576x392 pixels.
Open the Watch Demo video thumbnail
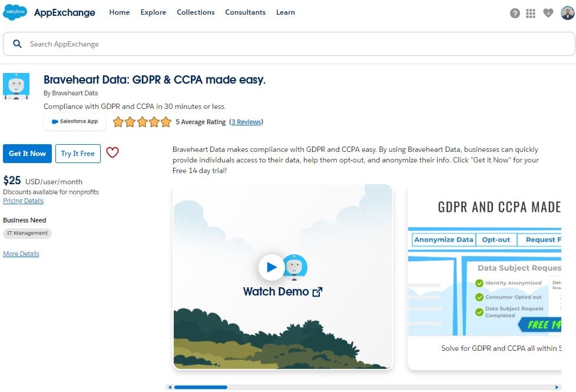(283, 277)
